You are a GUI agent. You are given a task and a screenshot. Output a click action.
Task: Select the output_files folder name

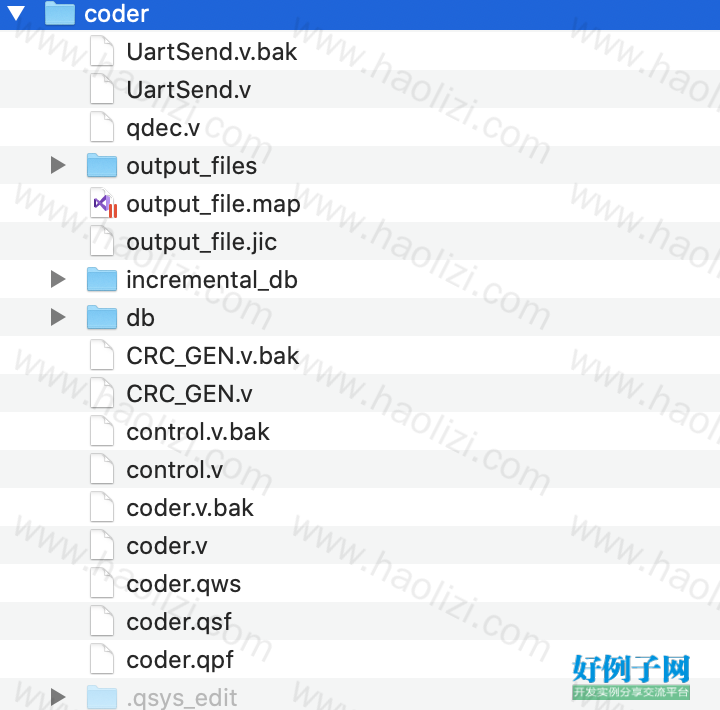pyautogui.click(x=191, y=166)
